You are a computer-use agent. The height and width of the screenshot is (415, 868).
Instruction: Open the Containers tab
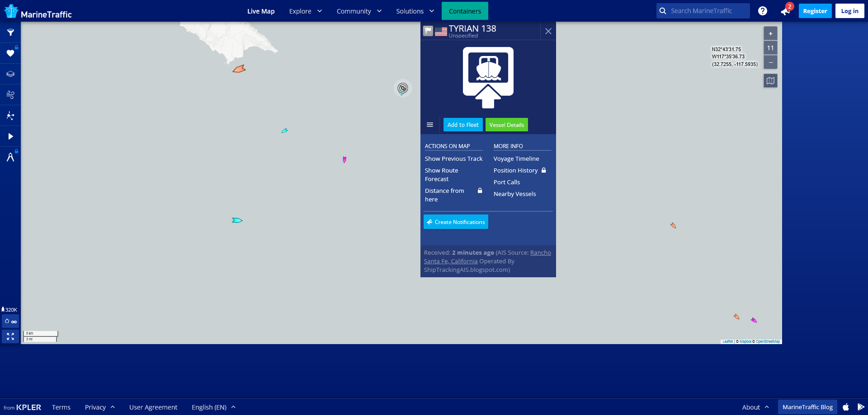465,11
